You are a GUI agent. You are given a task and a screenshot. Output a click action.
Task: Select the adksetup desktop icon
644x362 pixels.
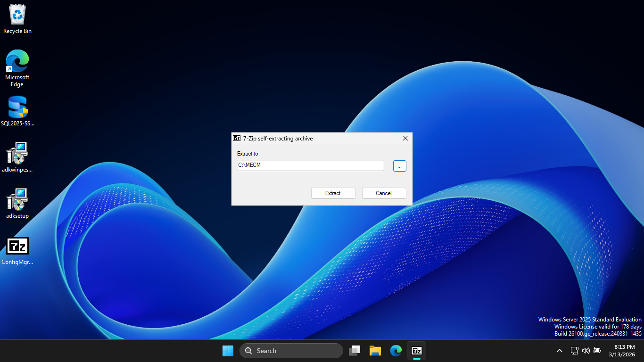[17, 204]
